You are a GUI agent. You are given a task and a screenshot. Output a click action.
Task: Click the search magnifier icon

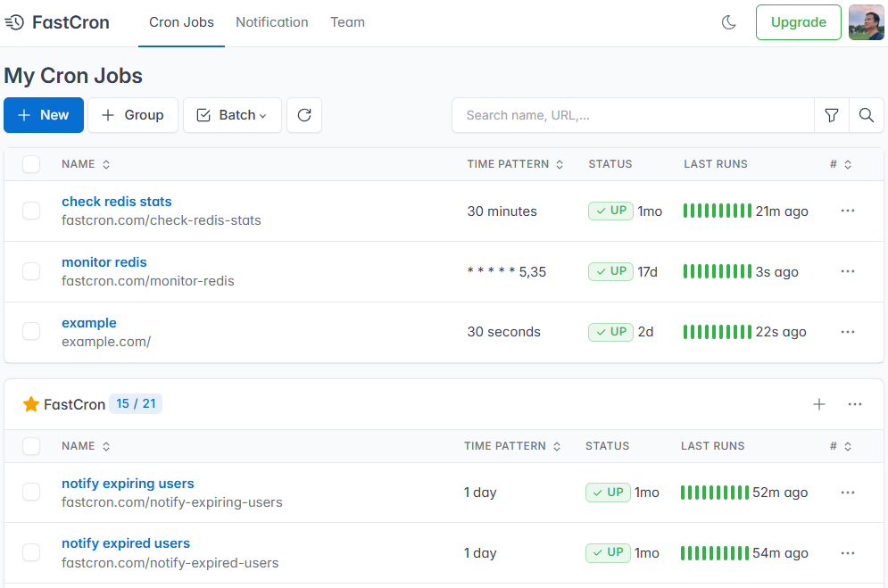click(x=866, y=115)
